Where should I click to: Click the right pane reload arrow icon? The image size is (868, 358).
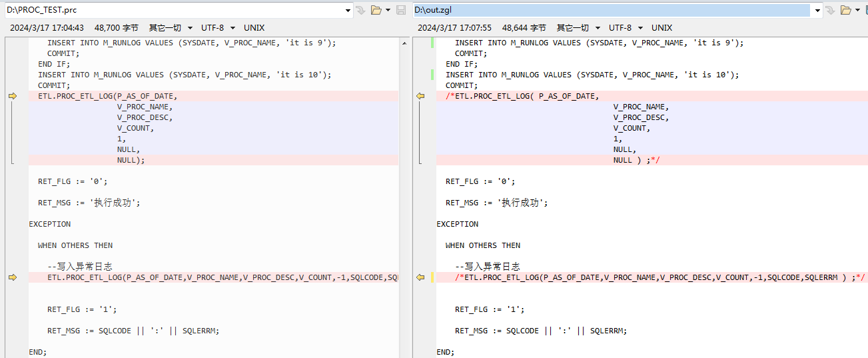(830, 10)
